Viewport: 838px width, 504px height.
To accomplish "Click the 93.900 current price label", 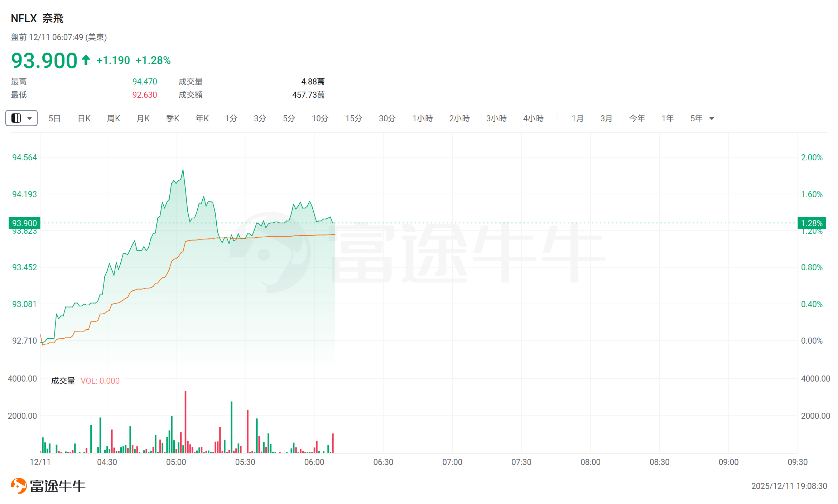I will click(x=24, y=223).
